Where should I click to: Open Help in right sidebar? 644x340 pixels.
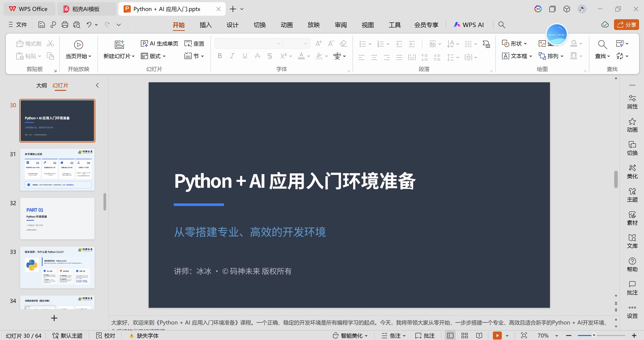point(632,265)
